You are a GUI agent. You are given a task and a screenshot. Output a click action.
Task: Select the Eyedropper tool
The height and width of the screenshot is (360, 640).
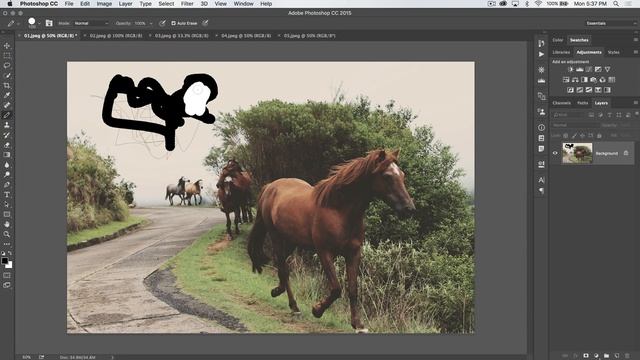pos(7,95)
